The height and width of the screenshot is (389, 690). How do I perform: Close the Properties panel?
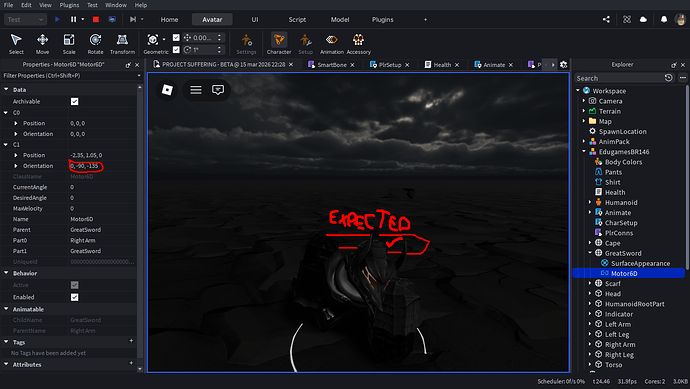pos(137,65)
